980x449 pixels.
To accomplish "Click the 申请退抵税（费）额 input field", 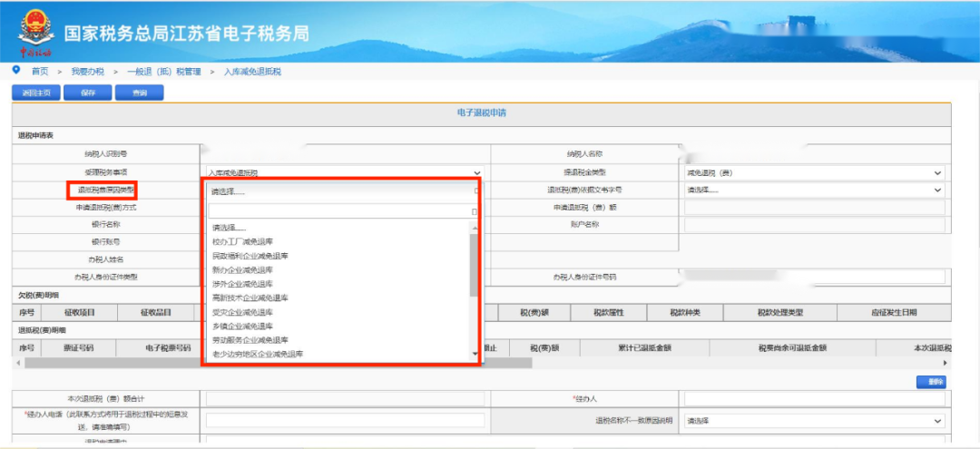I will [x=814, y=208].
